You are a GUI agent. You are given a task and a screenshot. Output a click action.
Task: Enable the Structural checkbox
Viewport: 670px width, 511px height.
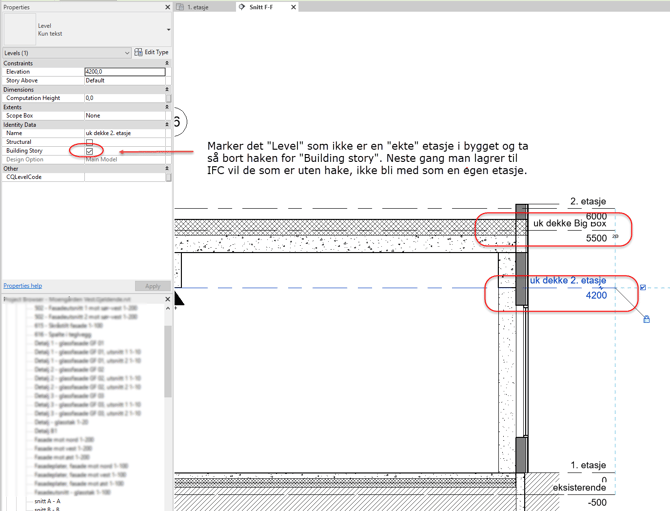89,142
